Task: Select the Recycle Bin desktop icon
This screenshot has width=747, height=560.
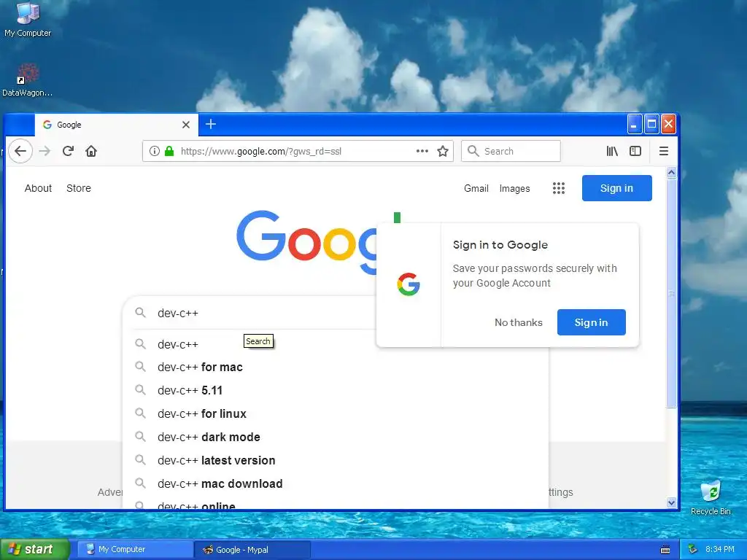Action: 711,497
